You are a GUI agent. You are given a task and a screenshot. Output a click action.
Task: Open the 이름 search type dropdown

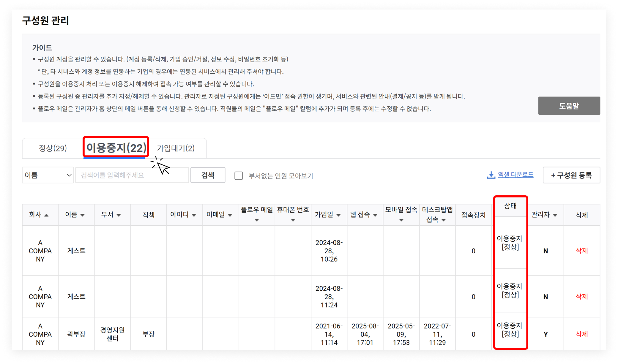(48, 175)
